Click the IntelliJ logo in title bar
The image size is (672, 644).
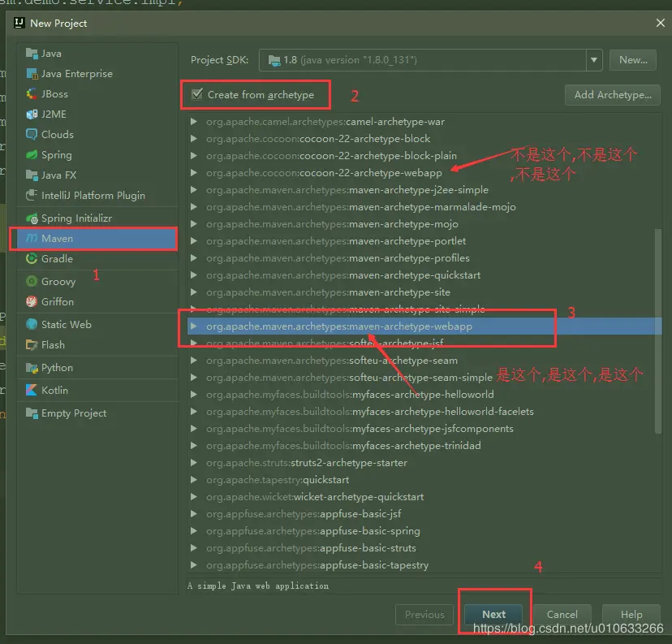19,23
